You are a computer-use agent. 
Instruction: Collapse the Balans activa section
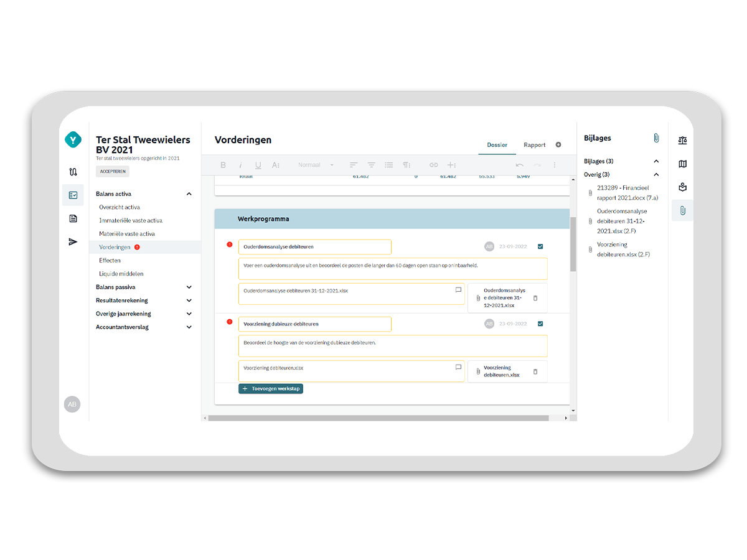click(189, 194)
